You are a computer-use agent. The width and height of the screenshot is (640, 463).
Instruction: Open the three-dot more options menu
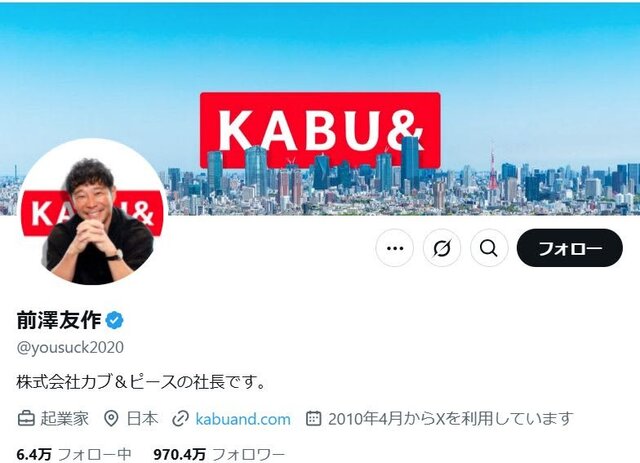tap(394, 248)
